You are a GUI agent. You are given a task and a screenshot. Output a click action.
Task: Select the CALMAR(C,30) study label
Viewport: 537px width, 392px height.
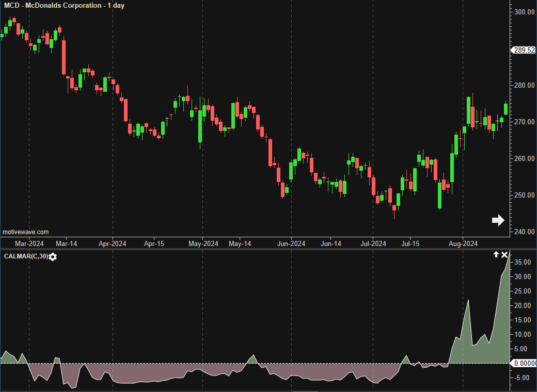26,256
